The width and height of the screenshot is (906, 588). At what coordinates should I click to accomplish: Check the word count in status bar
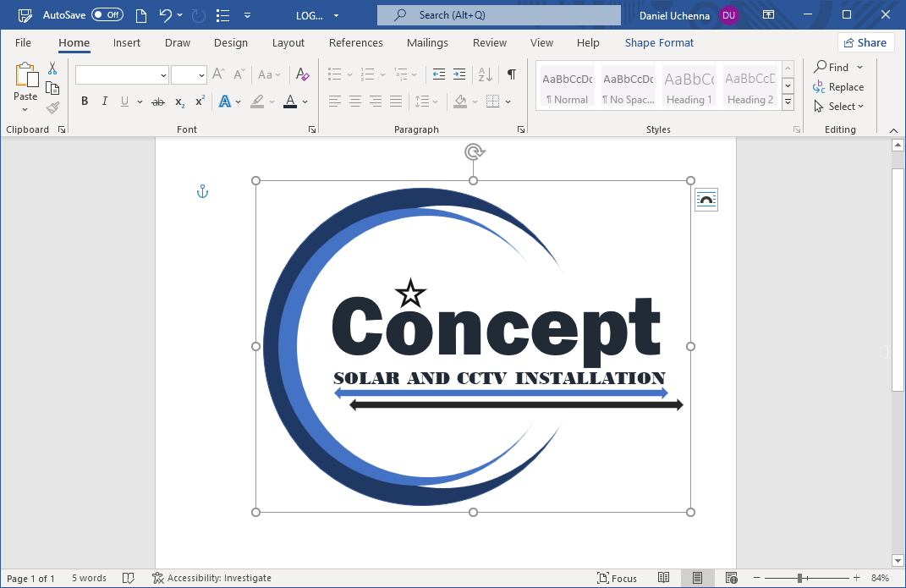tap(89, 578)
